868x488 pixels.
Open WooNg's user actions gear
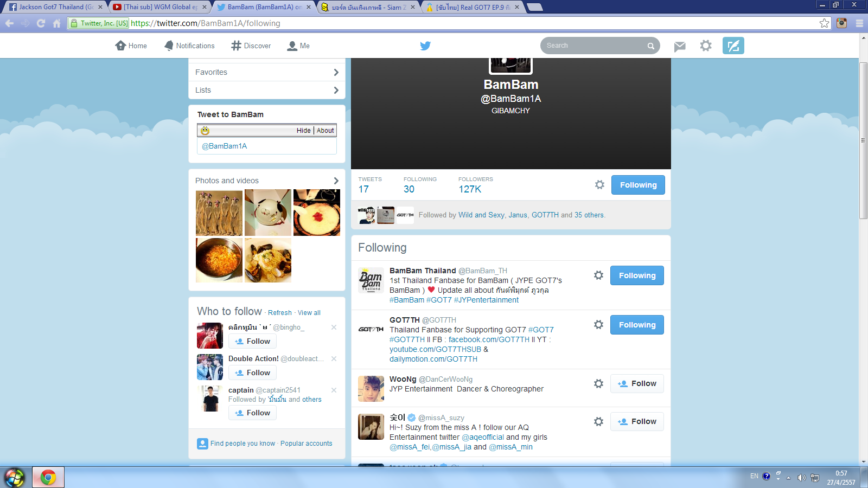tap(598, 383)
